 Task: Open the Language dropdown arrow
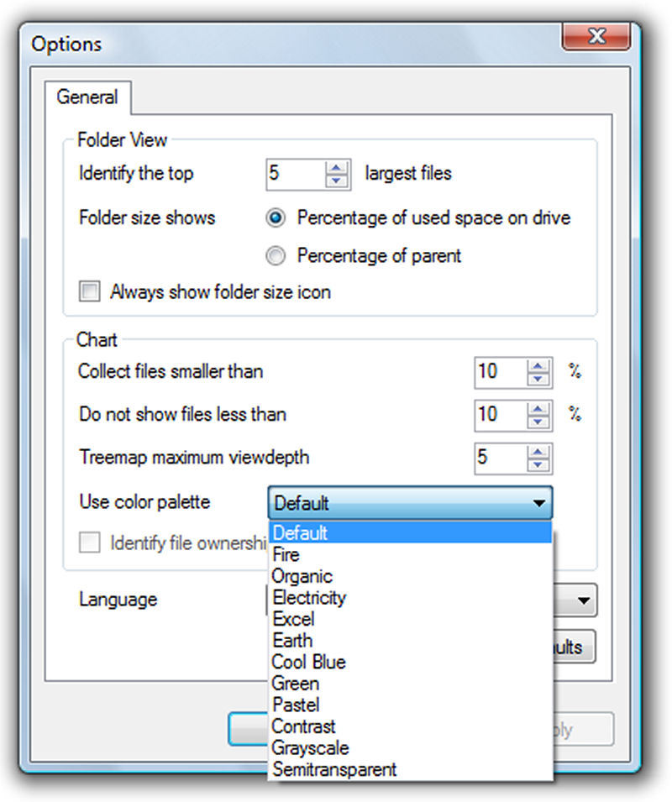pyautogui.click(x=583, y=600)
